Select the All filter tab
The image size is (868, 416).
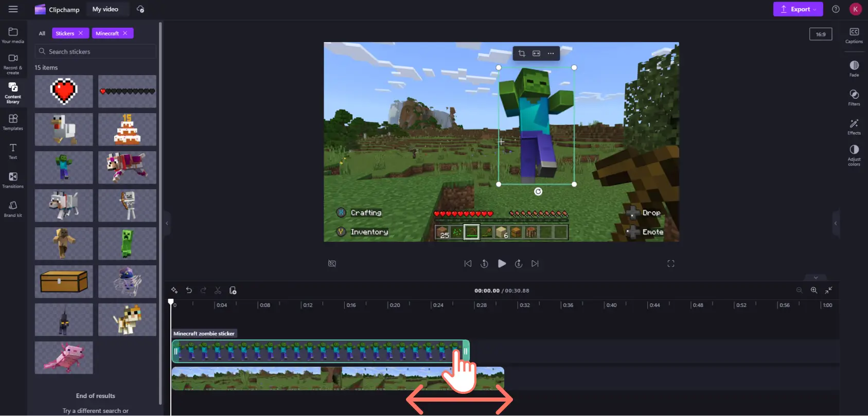click(42, 33)
